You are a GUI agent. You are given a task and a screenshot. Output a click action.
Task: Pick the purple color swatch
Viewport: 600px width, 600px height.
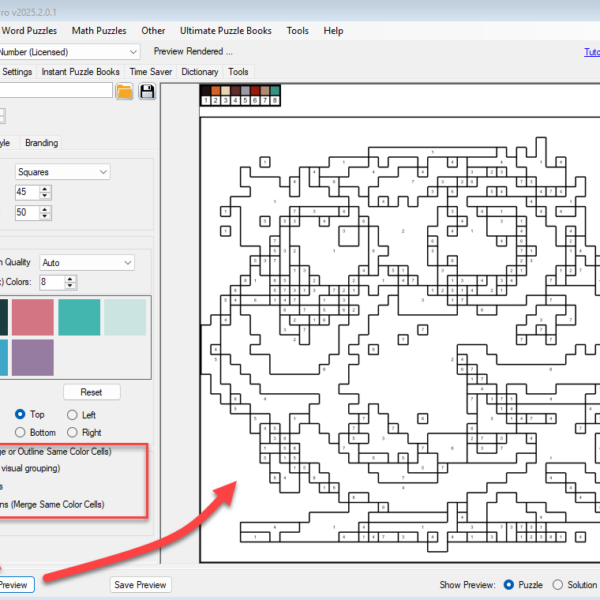[32, 357]
